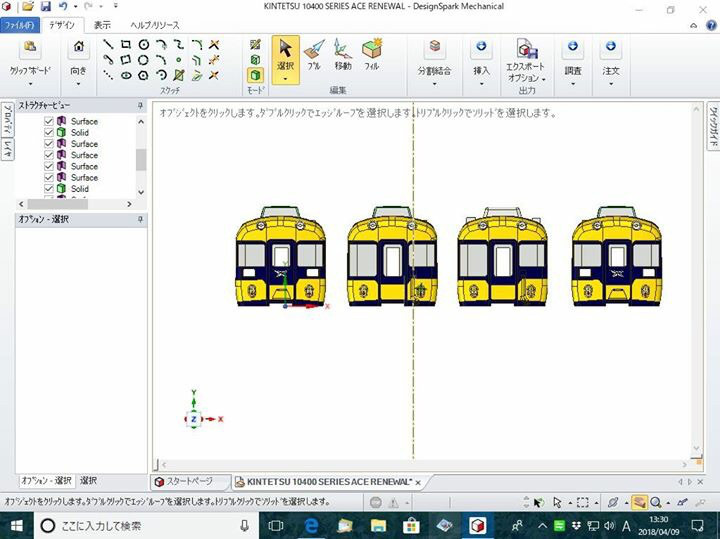Viewport: 720px width, 539px height.
Task: Open the 挿入 dropdown
Action: pyautogui.click(x=481, y=84)
